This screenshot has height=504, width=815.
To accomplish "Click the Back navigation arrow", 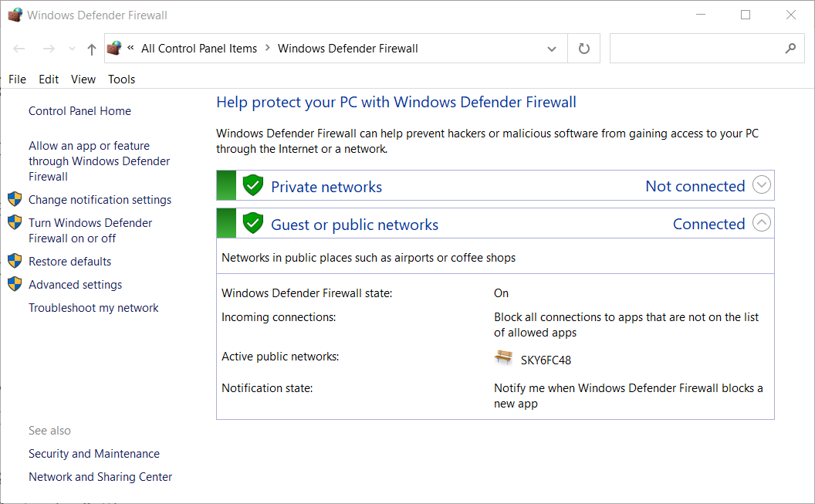I will pyautogui.click(x=19, y=49).
